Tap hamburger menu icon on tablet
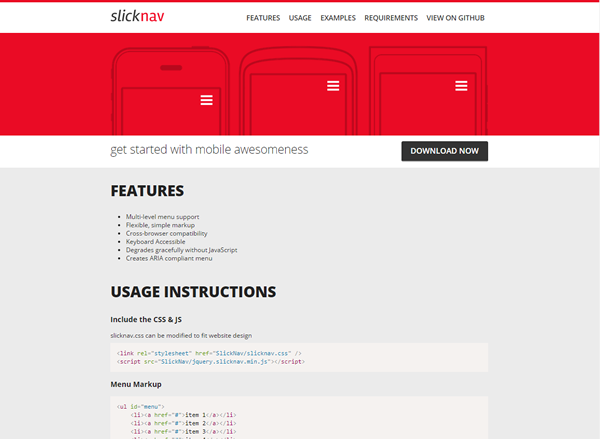The height and width of the screenshot is (439, 600). point(461,86)
